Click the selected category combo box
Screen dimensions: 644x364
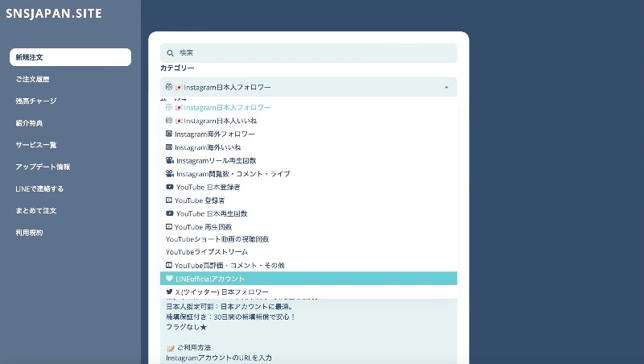pyautogui.click(x=308, y=87)
